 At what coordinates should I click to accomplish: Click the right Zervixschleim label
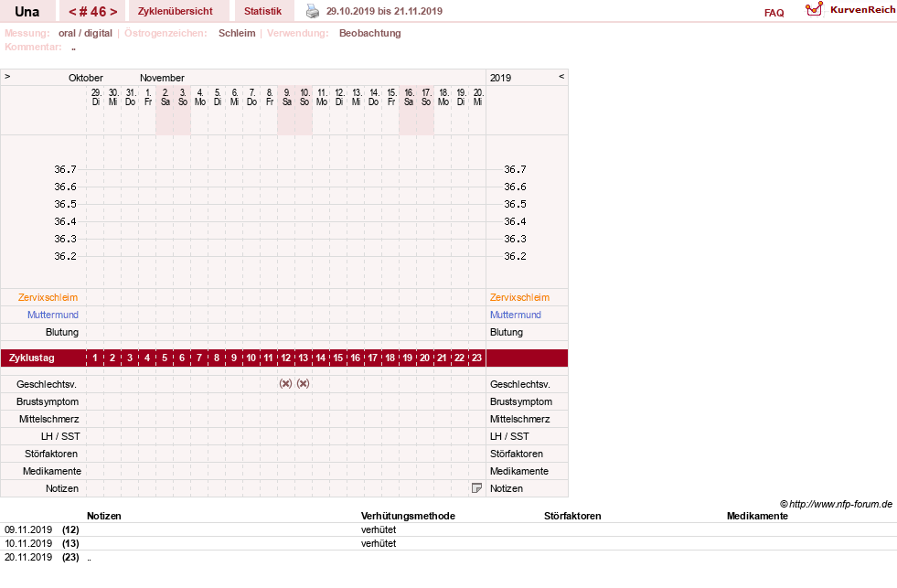point(519,297)
